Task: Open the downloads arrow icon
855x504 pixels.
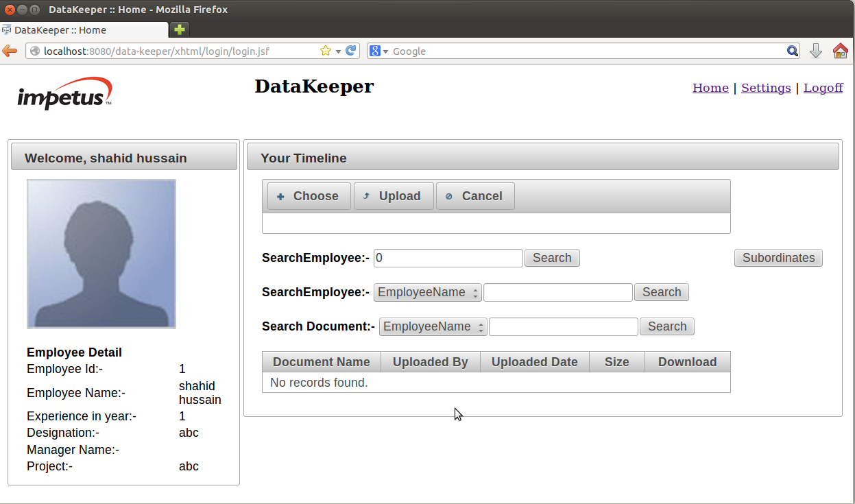Action: (x=815, y=51)
